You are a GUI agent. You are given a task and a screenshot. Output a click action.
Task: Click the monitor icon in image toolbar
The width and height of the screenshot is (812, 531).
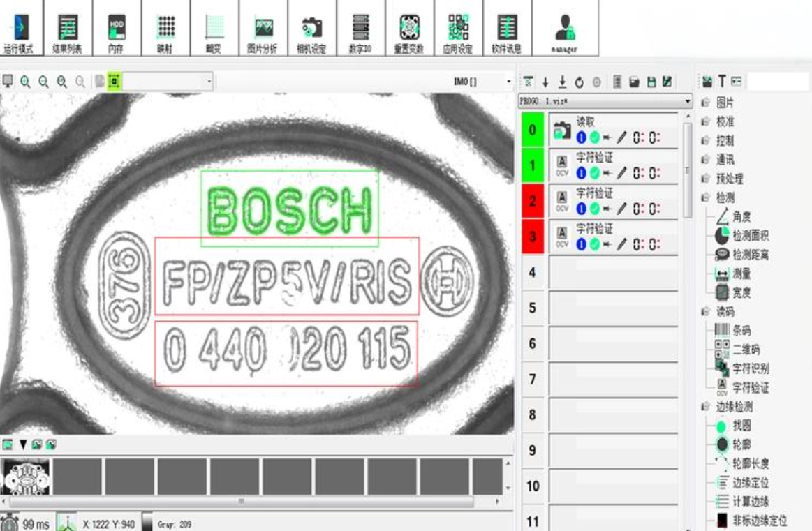8,81
